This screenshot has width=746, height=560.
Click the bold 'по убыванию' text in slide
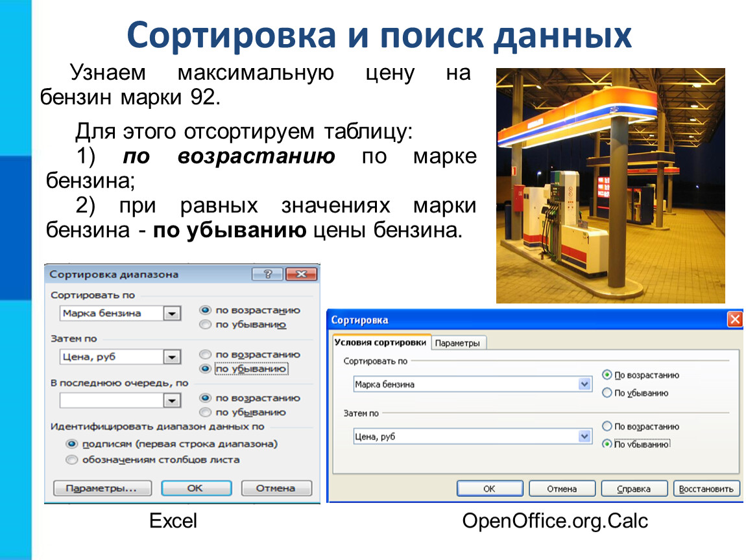[230, 230]
